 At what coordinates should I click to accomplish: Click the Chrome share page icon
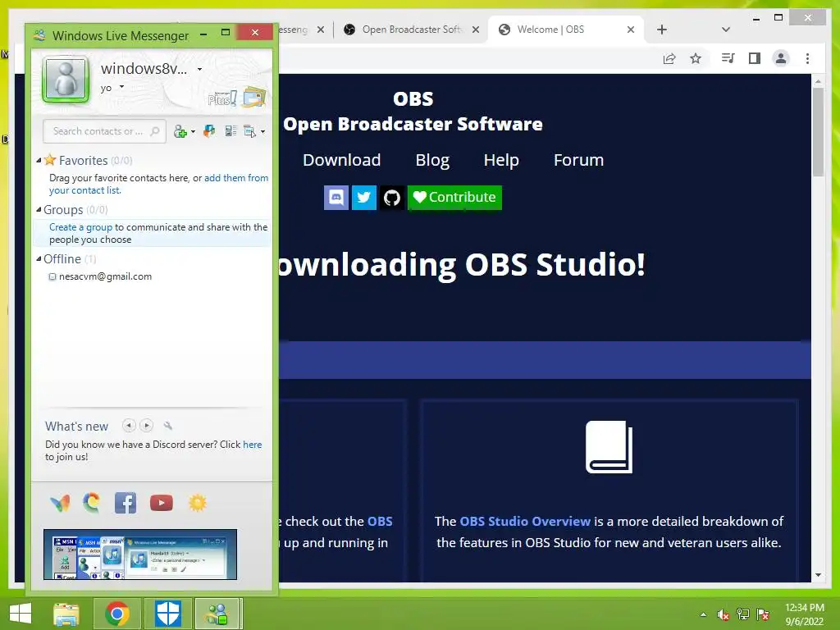[x=669, y=58]
